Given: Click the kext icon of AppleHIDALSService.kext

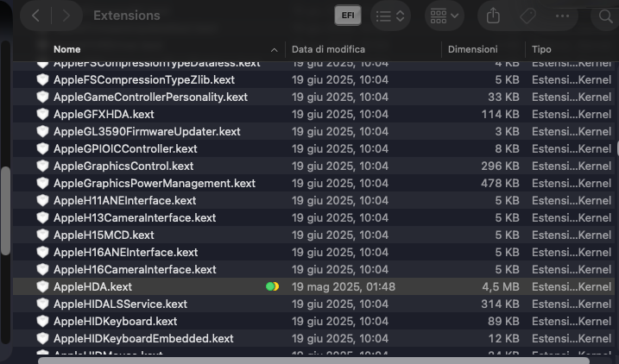Looking at the screenshot, I should 42,304.
